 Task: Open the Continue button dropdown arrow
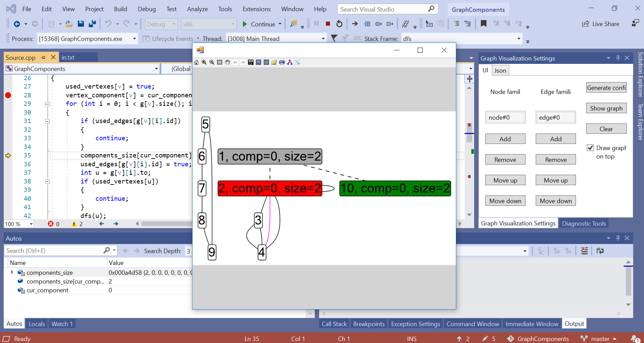click(x=280, y=24)
